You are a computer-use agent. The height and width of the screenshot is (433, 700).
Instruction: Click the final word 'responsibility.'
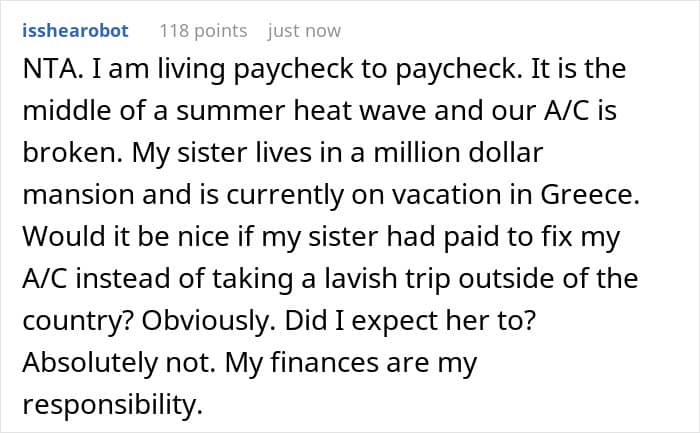click(112, 405)
